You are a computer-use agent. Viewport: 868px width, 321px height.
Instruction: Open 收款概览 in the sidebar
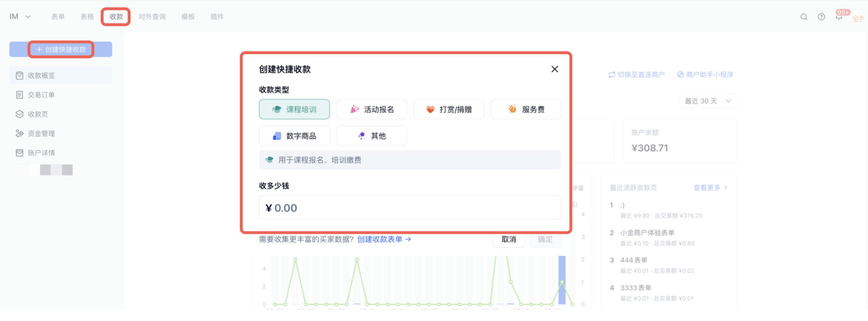point(61,76)
